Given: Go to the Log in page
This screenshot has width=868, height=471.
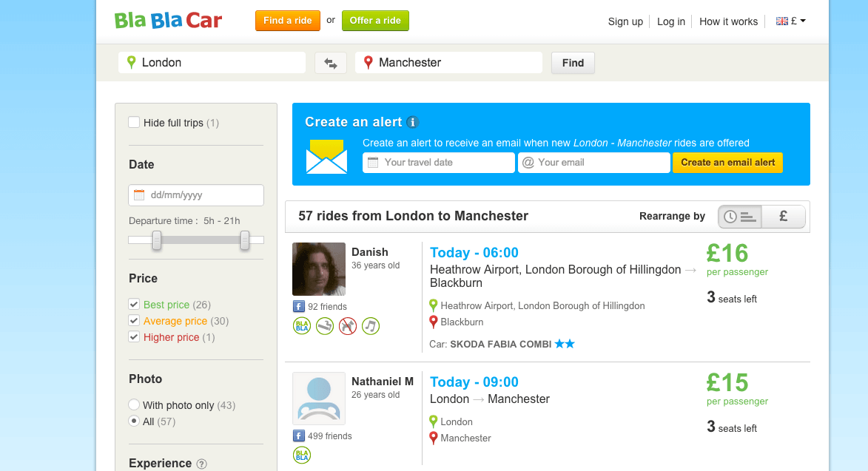Looking at the screenshot, I should [671, 21].
